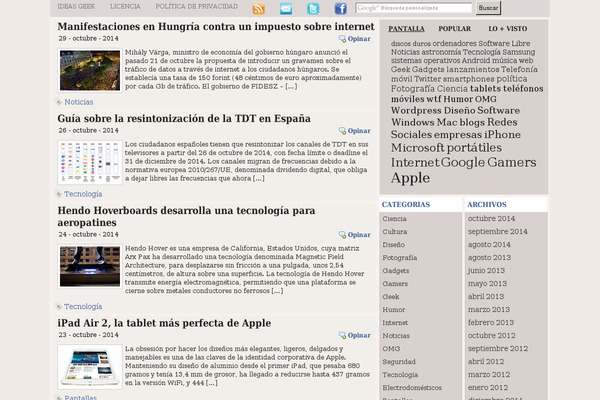Click Opinar on the iPad Air 2 post
This screenshot has width=600, height=400.
359,335
